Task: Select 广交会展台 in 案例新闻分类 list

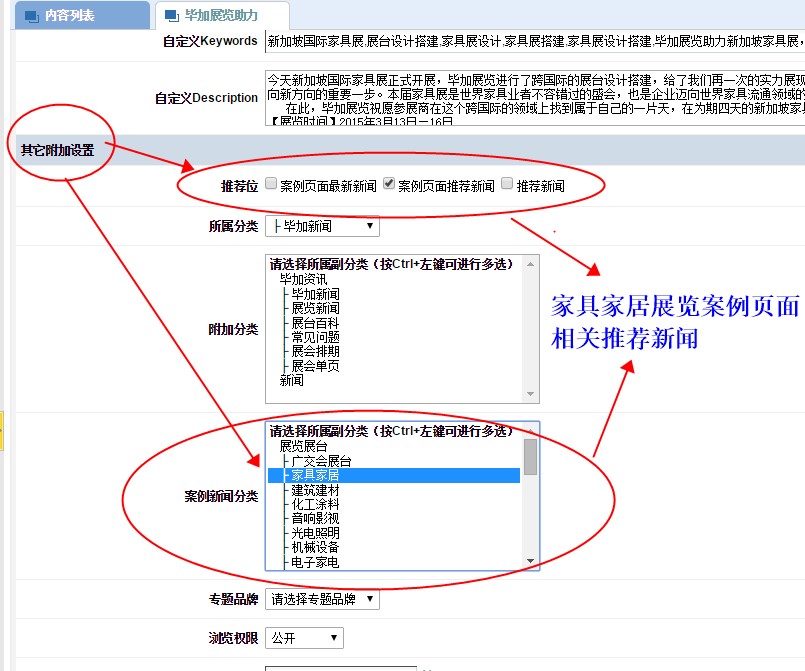Action: point(321,461)
